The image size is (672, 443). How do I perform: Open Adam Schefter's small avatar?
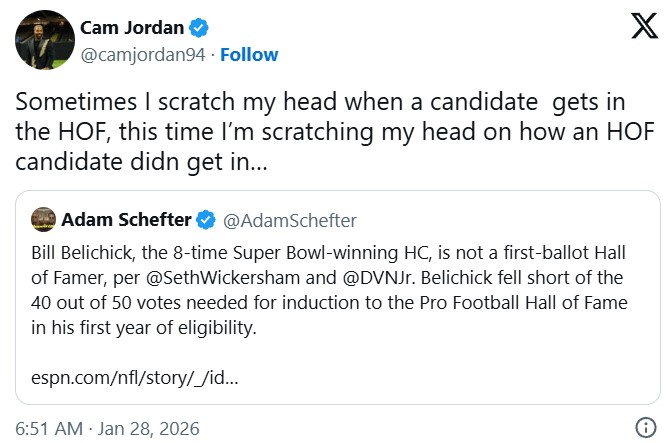[43, 220]
